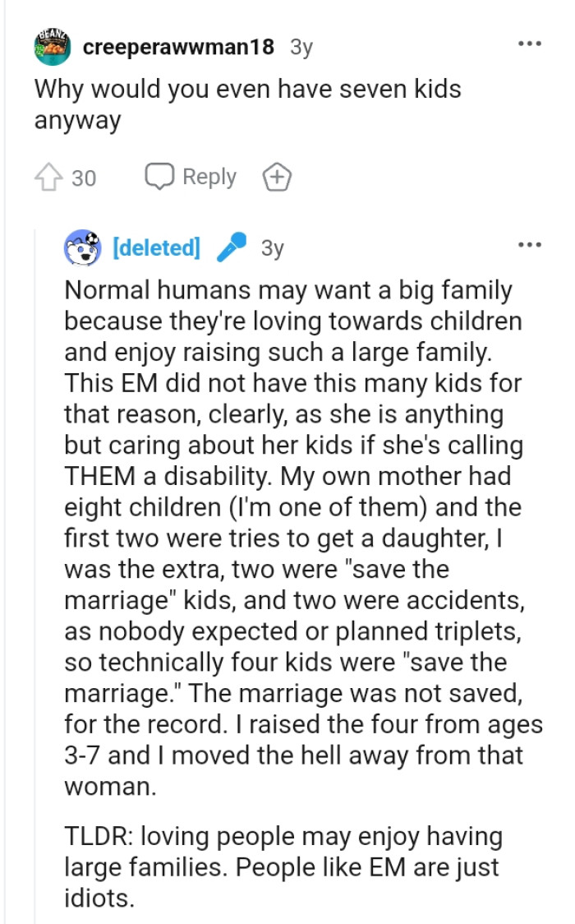This screenshot has width=575, height=924.
Task: Open the three-dot menu on the [deleted] reply
Action: coord(531,243)
